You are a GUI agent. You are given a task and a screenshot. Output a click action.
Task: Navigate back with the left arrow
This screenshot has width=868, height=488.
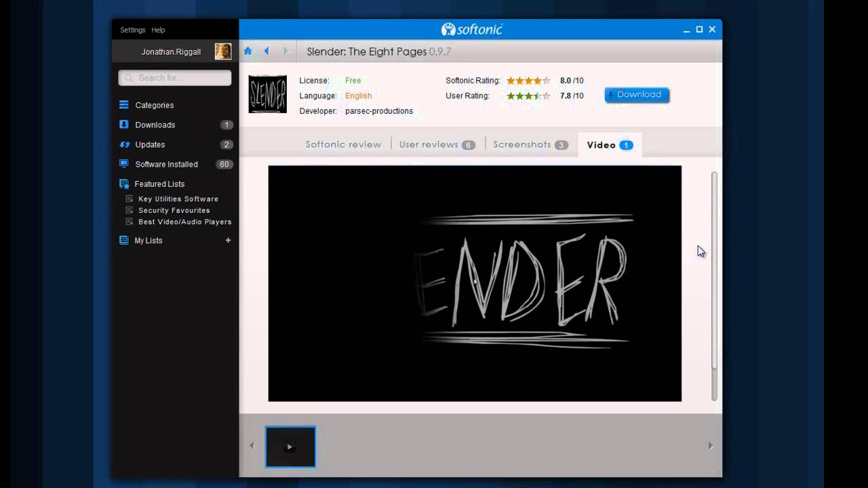pos(267,51)
